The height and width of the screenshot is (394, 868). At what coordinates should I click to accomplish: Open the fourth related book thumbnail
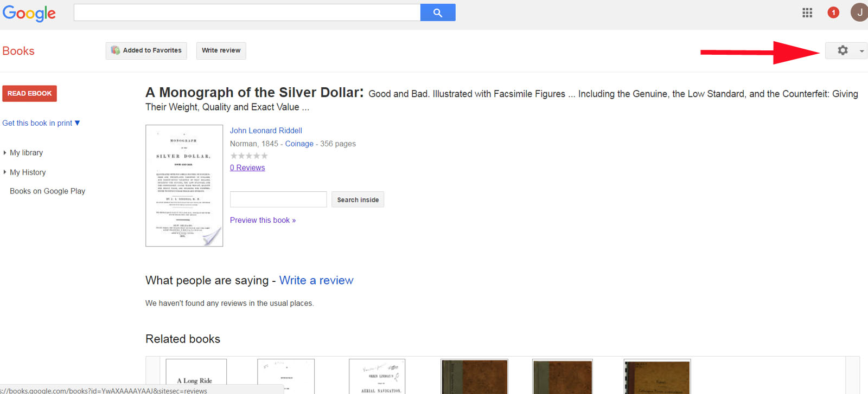pyautogui.click(x=474, y=376)
